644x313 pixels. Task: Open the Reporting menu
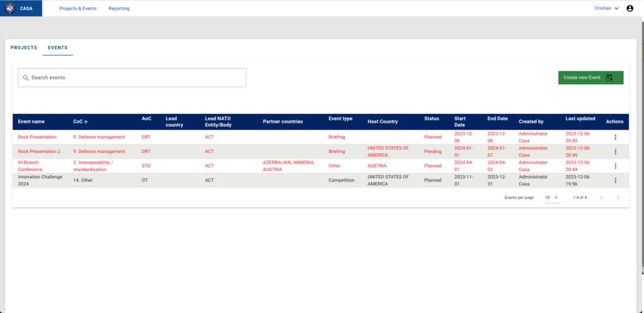pos(119,9)
